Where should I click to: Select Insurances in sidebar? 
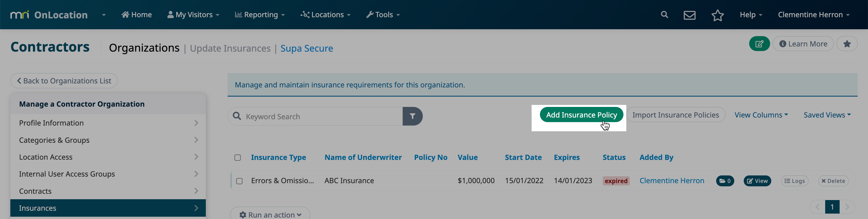108,208
